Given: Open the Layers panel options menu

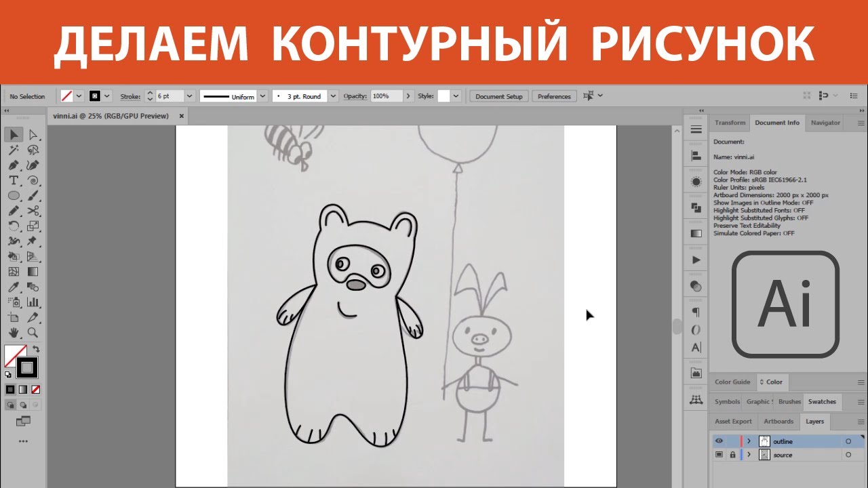Looking at the screenshot, I should pos(861,422).
